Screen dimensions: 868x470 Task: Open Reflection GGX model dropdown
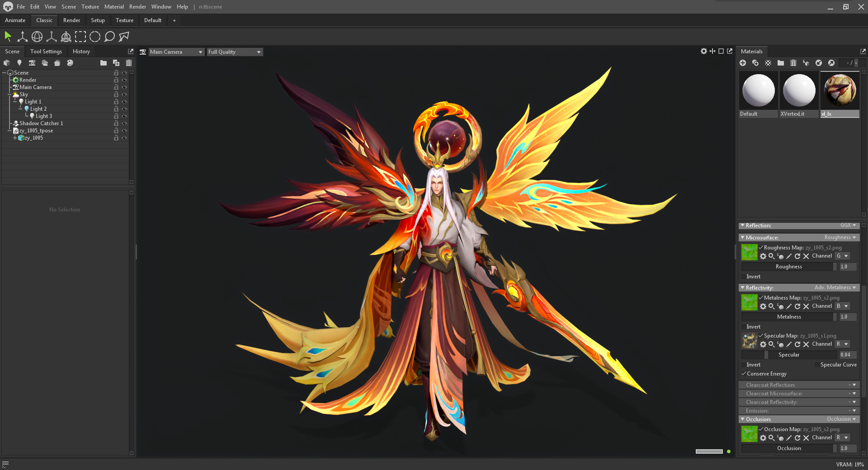849,225
